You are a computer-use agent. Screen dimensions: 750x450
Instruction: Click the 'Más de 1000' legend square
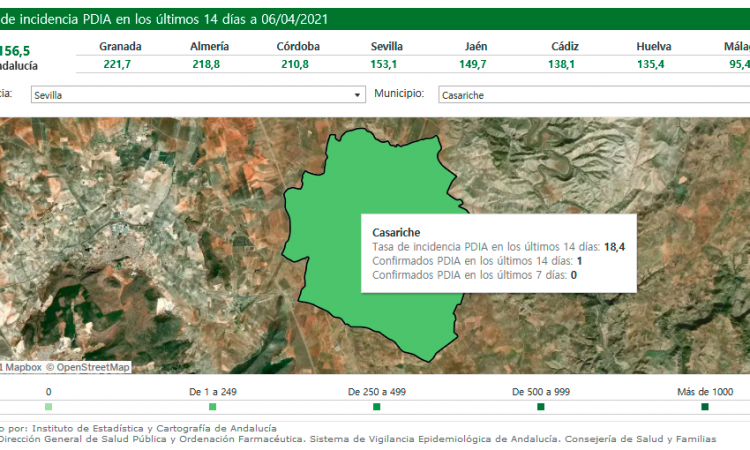[705, 407]
